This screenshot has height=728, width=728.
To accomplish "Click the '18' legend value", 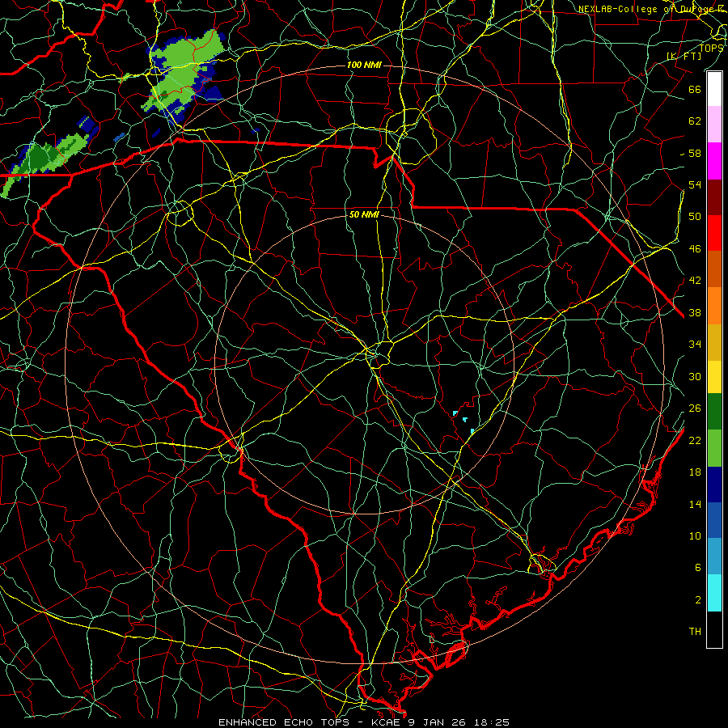I will pos(695,472).
